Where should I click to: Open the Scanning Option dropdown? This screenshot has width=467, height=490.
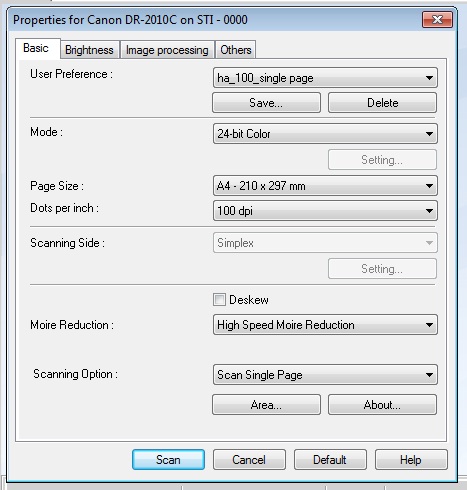325,375
